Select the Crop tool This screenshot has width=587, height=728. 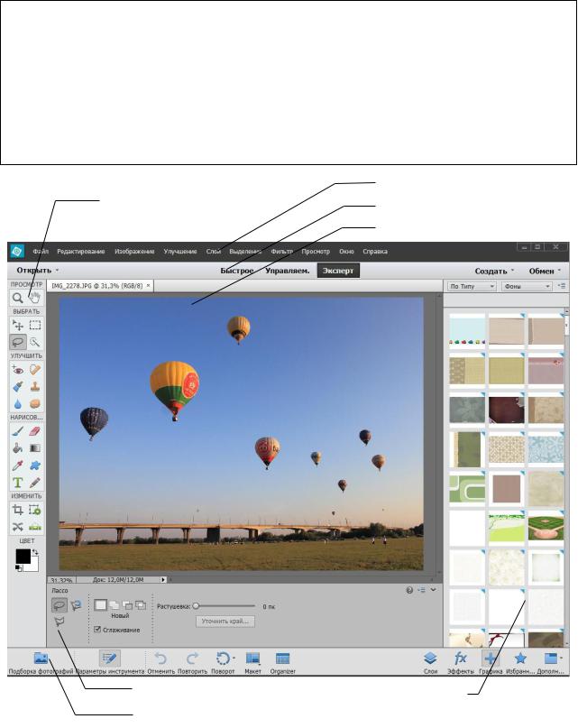coord(18,510)
